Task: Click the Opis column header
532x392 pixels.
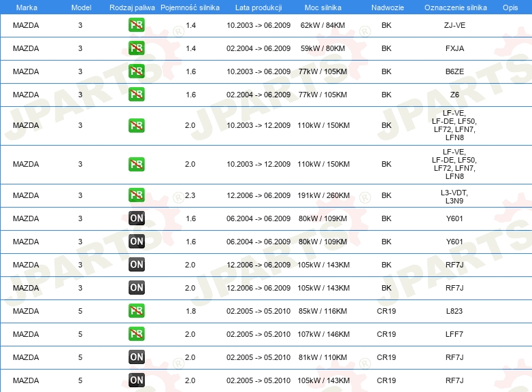Action: (510, 7)
